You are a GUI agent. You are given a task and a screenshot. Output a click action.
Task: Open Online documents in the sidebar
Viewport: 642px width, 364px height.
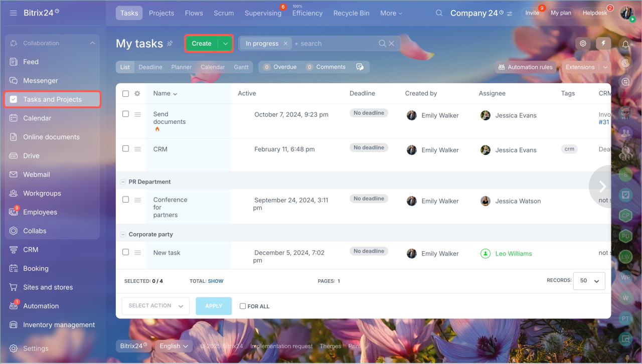point(52,137)
